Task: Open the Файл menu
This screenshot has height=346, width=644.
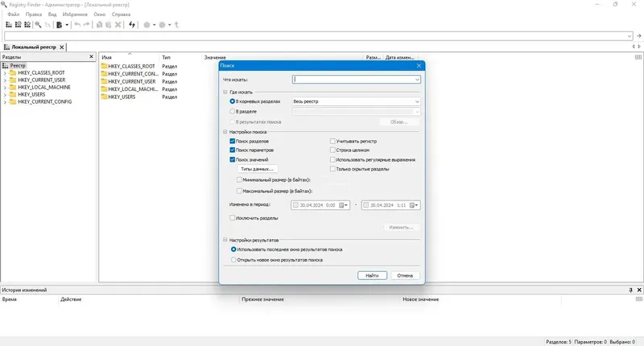Action: click(13, 14)
